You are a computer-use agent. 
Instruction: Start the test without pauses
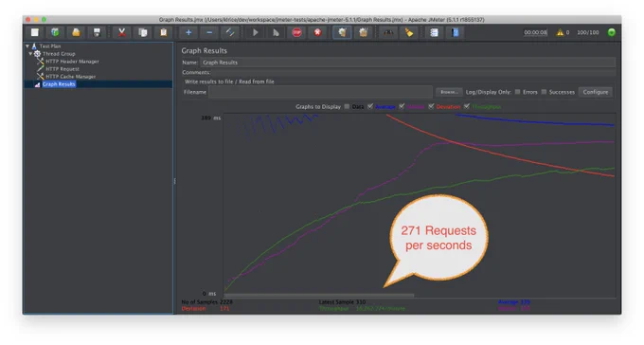(276, 32)
